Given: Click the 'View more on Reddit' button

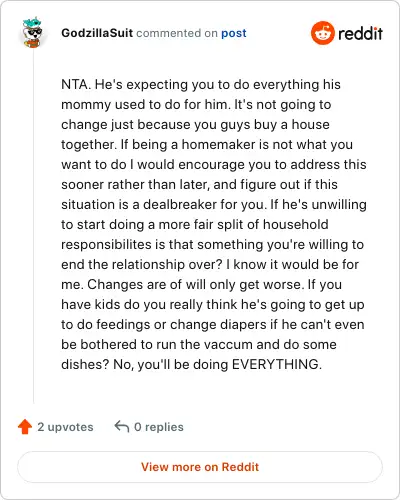Looking at the screenshot, I should [200, 467].
